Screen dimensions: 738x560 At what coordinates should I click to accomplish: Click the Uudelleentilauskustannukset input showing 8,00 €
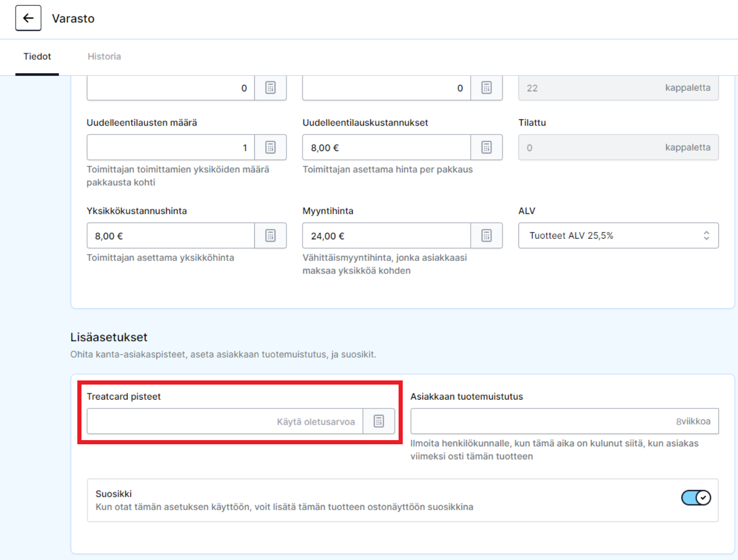pos(387,147)
